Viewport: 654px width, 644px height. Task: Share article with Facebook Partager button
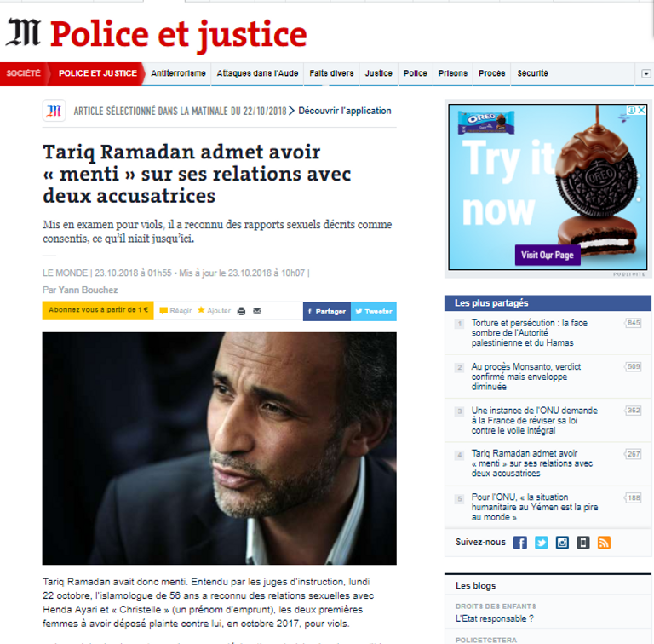pos(327,312)
